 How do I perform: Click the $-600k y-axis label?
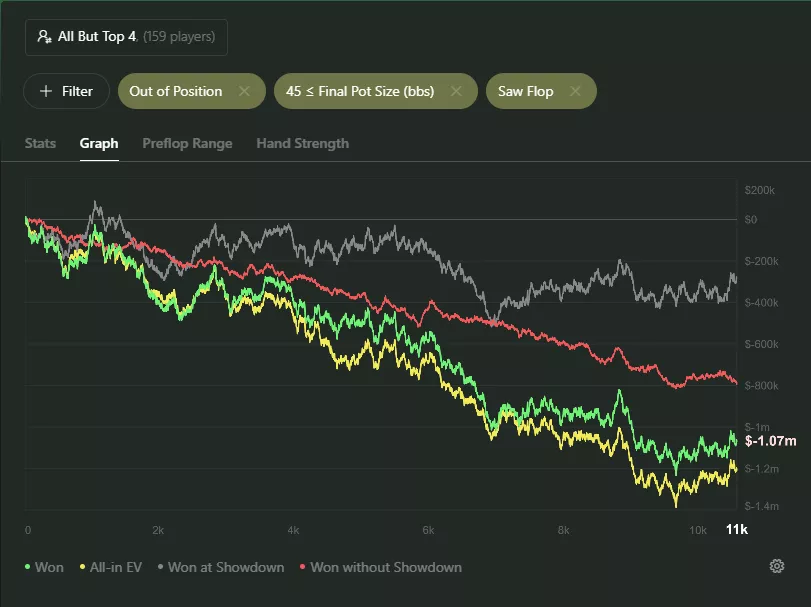[761, 344]
